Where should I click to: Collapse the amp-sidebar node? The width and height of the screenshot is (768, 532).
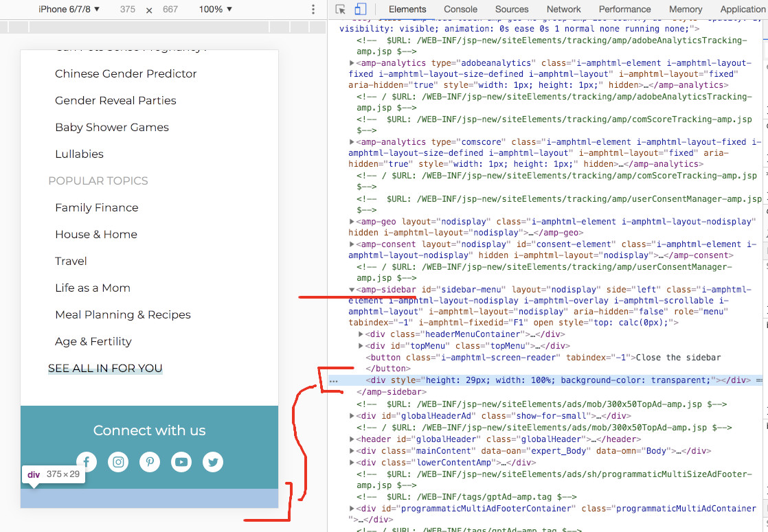point(352,290)
